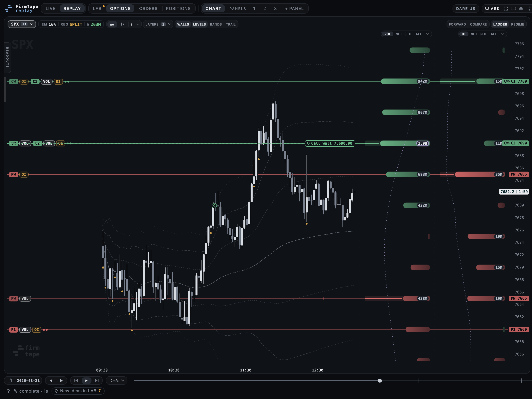Toggle the LEVELS overlay

pos(199,24)
